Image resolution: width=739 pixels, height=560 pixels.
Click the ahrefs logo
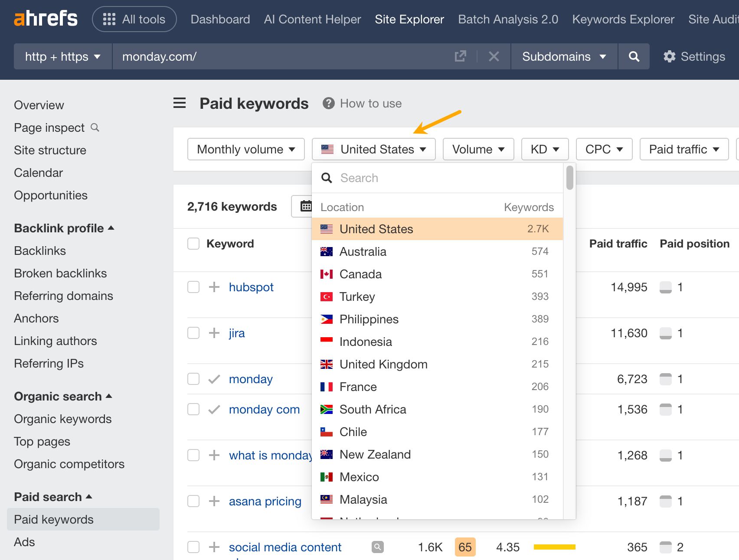[46, 18]
